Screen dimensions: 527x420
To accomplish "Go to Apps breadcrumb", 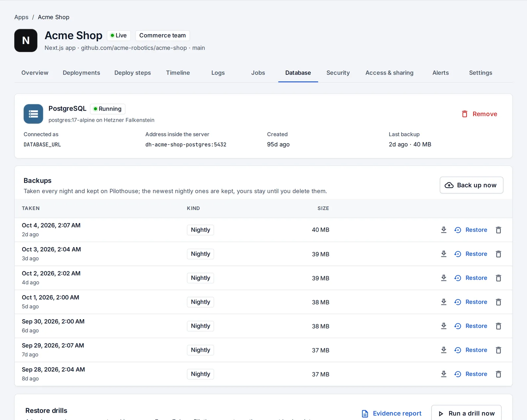I will click(x=21, y=17).
